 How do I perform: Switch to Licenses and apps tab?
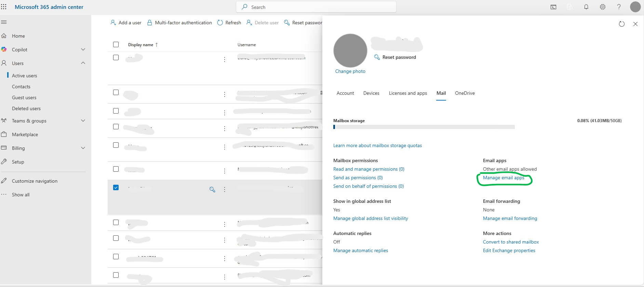click(408, 93)
